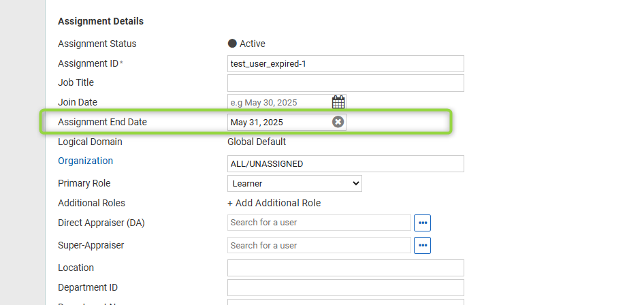Click the Assignment Details heading
Image resolution: width=644 pixels, height=305 pixels.
[x=101, y=21]
